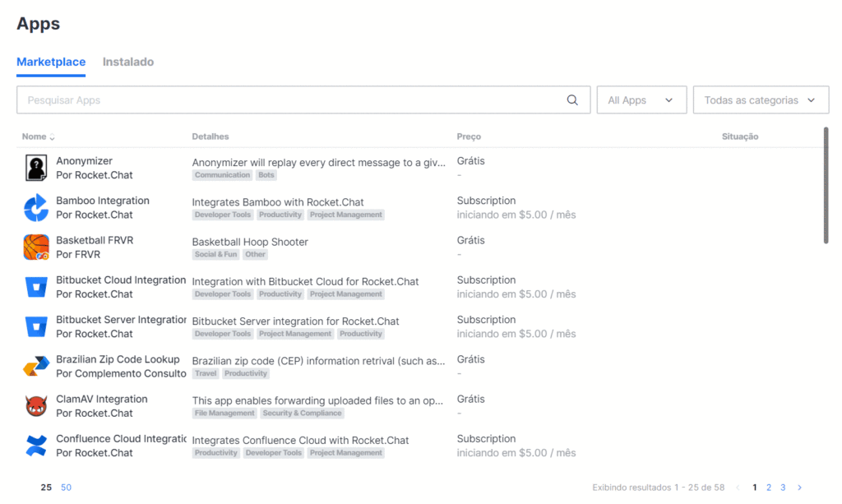Click the Communication tag on Anonymizer

pos(222,175)
